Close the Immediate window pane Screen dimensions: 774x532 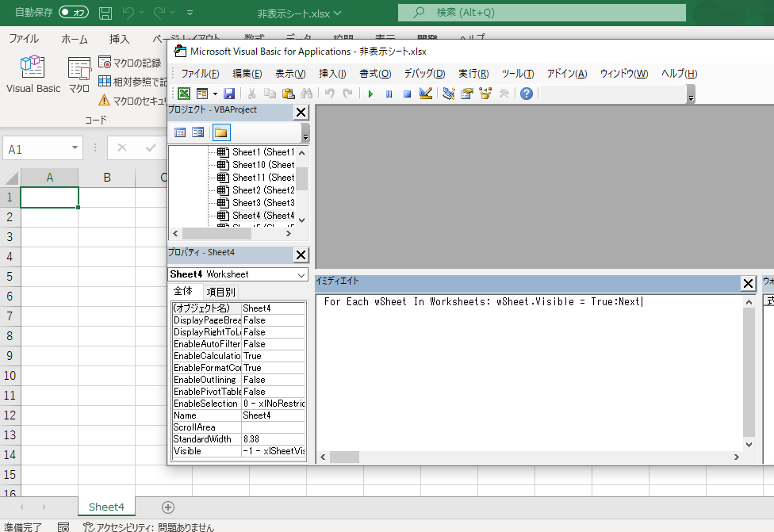point(748,283)
